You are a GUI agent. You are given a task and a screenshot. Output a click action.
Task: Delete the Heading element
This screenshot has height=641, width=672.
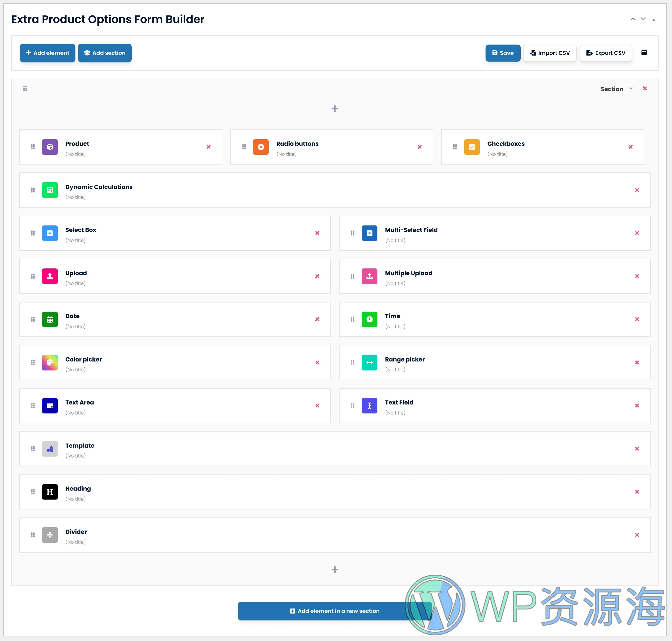[x=637, y=492]
